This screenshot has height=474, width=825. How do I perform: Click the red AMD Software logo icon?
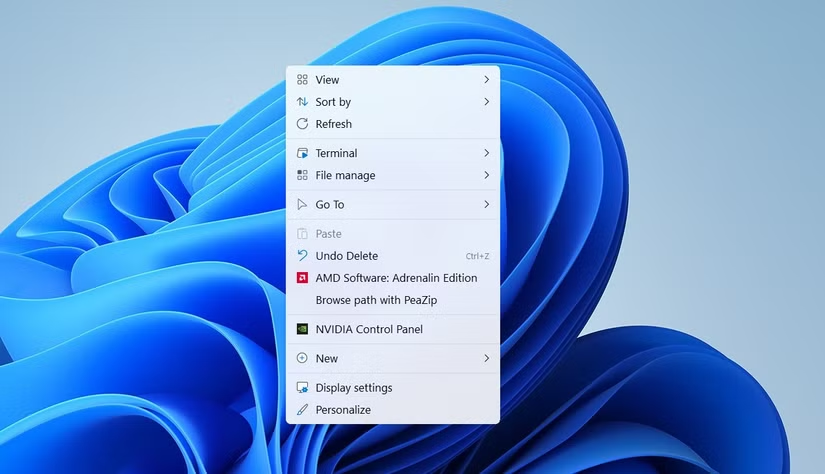tap(302, 278)
